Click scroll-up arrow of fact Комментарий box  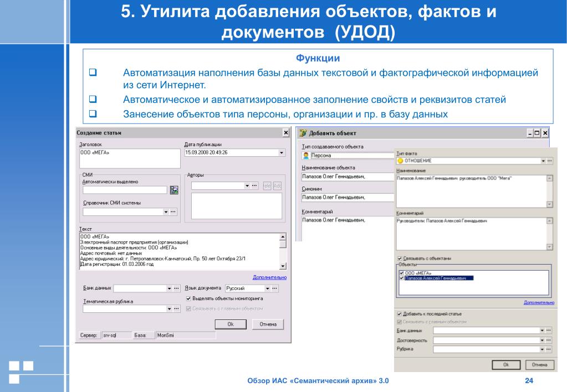tap(549, 221)
